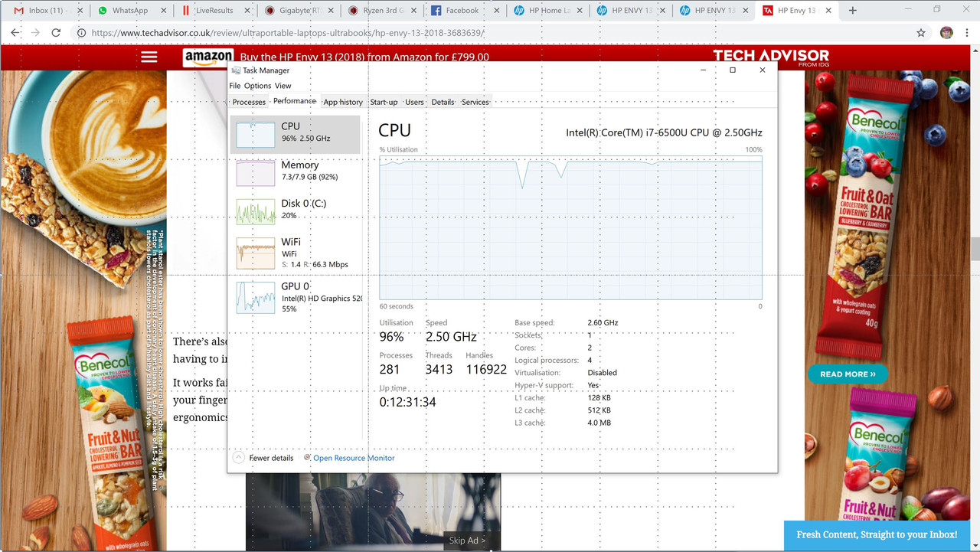
Task: Click the Up time value 0:12:31:34
Action: click(407, 402)
